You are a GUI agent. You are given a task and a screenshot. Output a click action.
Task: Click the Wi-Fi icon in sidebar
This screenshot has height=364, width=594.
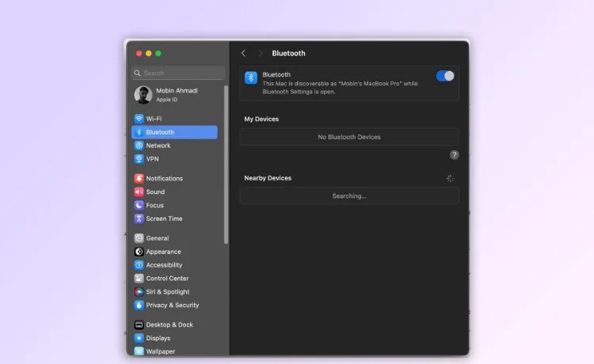click(139, 119)
